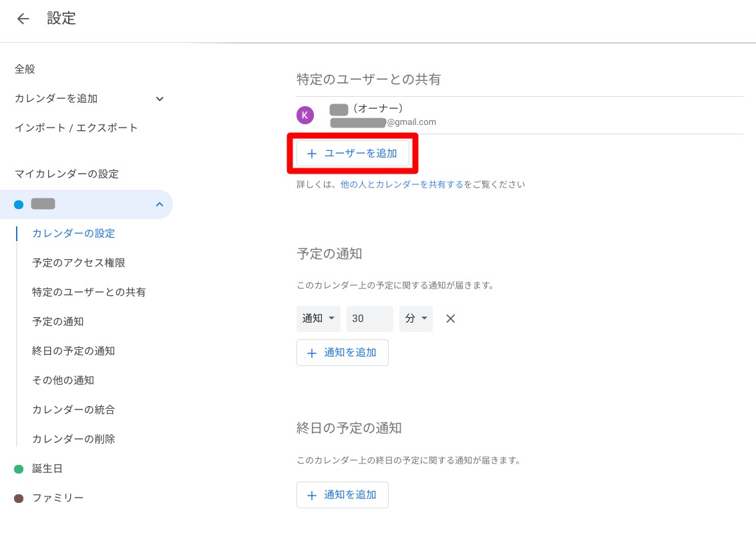This screenshot has width=756, height=539.
Task: Click the plus icon next to 通知を追加
Action: click(312, 353)
